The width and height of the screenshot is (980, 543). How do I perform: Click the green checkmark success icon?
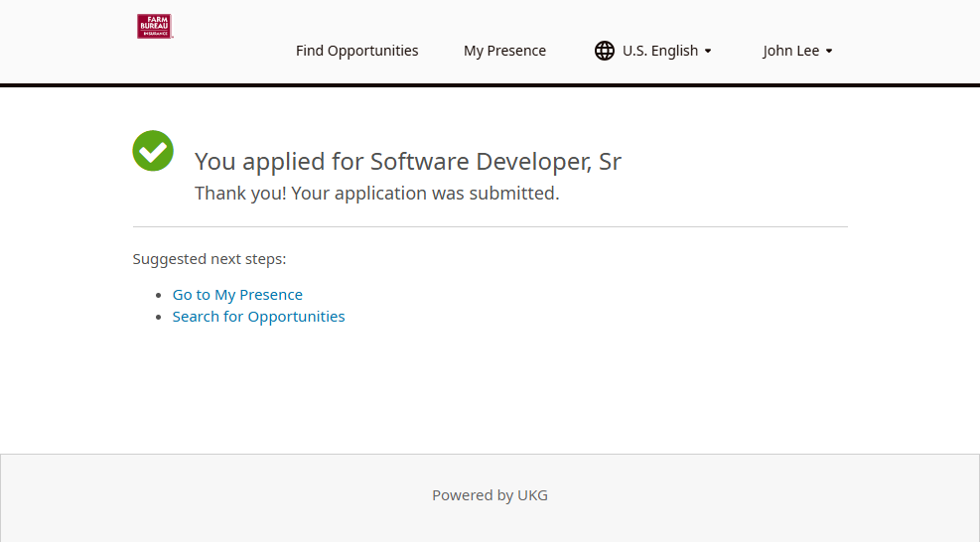click(153, 151)
